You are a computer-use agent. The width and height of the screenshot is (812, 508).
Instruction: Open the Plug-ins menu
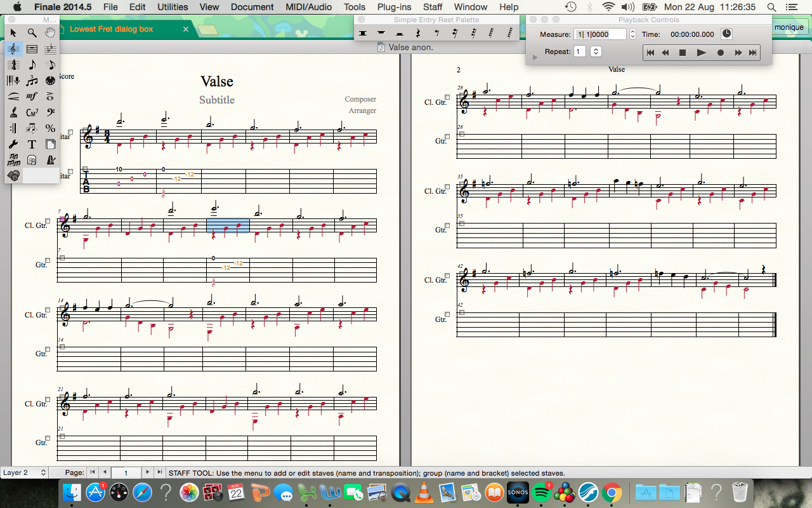tap(394, 7)
